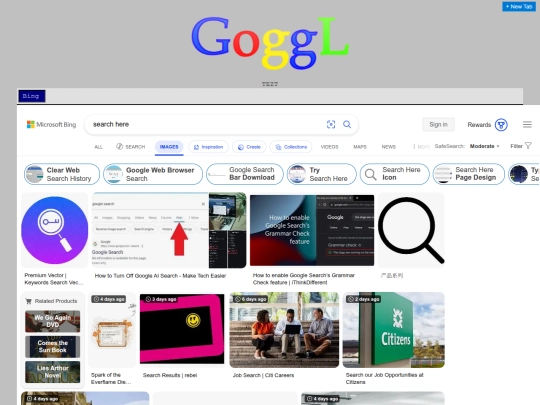
Task: Open the Rewards trophy icon
Action: (x=501, y=125)
